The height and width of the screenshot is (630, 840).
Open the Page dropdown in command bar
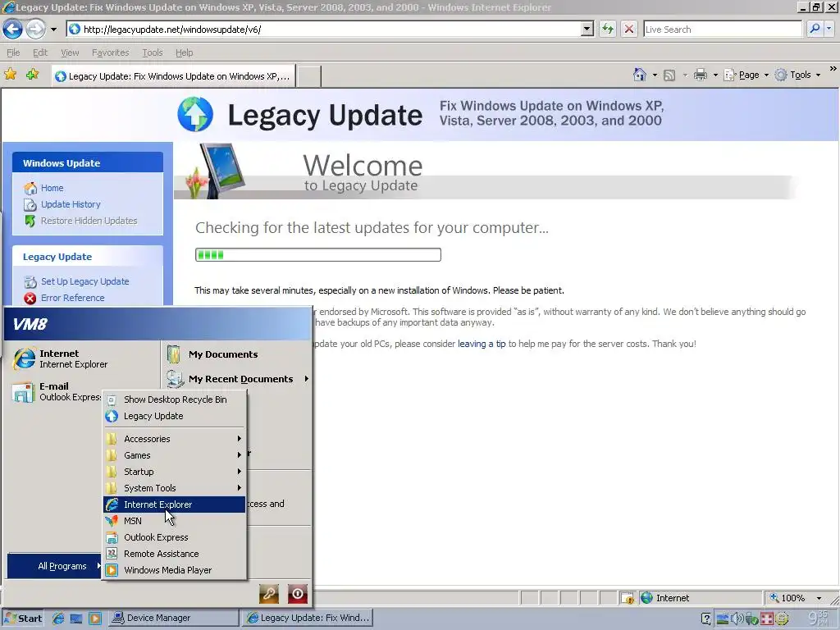tap(746, 75)
